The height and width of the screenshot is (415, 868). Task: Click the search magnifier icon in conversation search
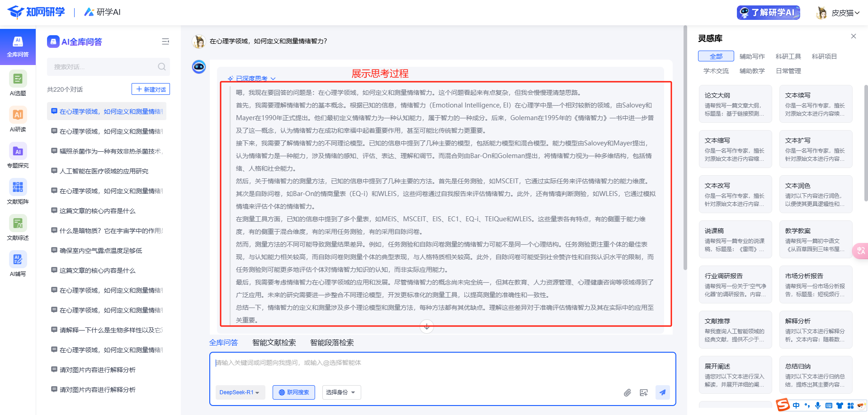(161, 67)
